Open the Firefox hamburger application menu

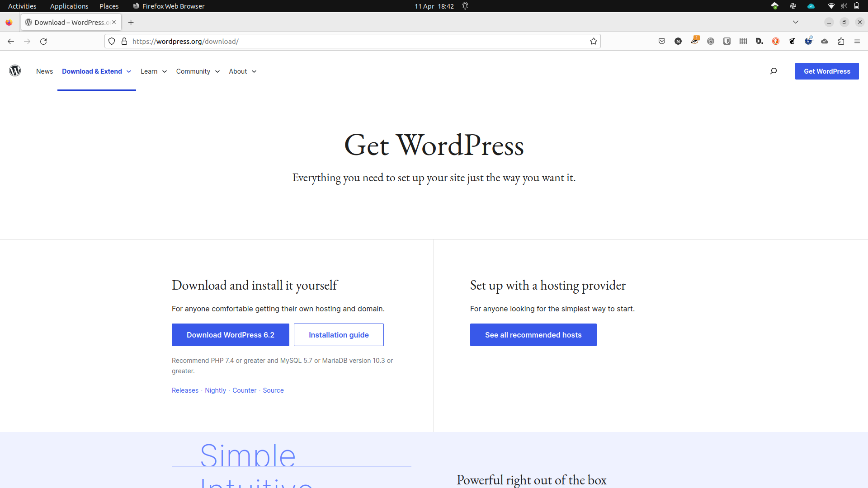pos(857,41)
